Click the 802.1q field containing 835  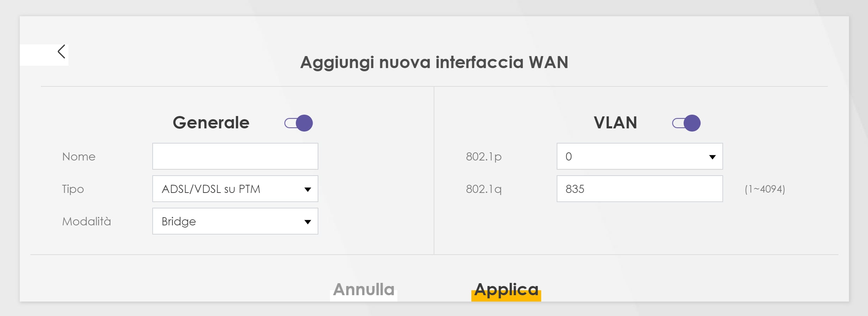pos(640,189)
